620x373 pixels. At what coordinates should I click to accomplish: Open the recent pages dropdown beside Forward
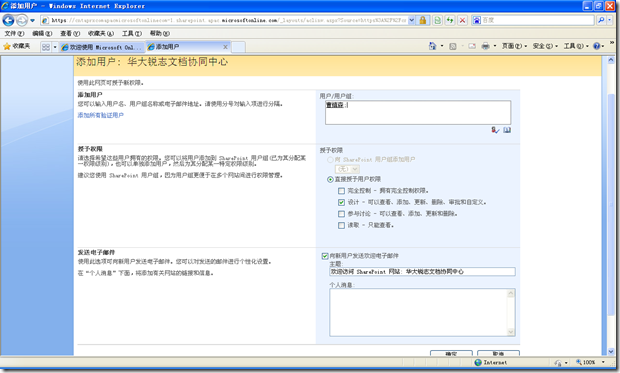click(32, 20)
